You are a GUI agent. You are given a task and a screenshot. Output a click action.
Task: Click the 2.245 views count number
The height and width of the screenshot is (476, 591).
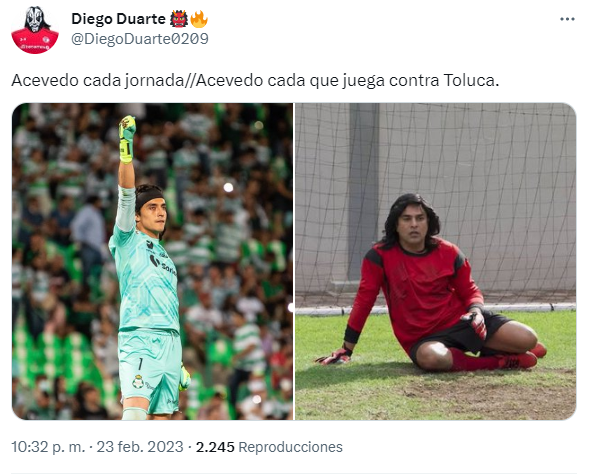[215, 447]
